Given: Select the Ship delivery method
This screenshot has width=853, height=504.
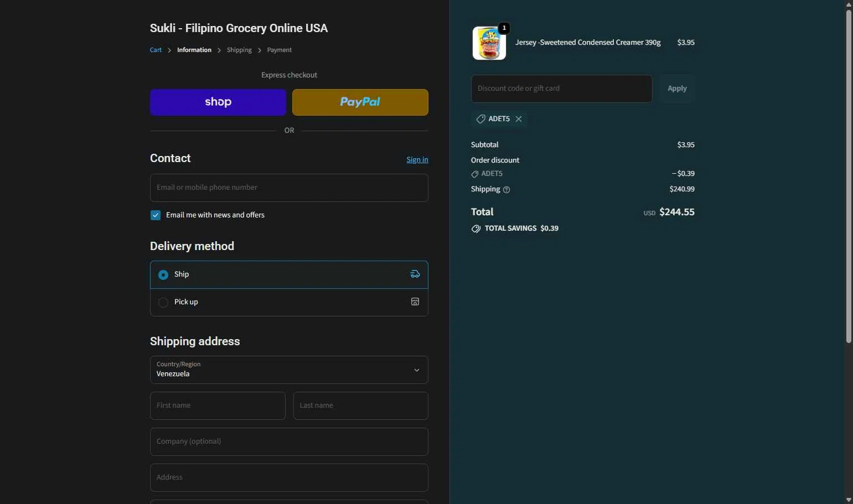Looking at the screenshot, I should [289, 274].
